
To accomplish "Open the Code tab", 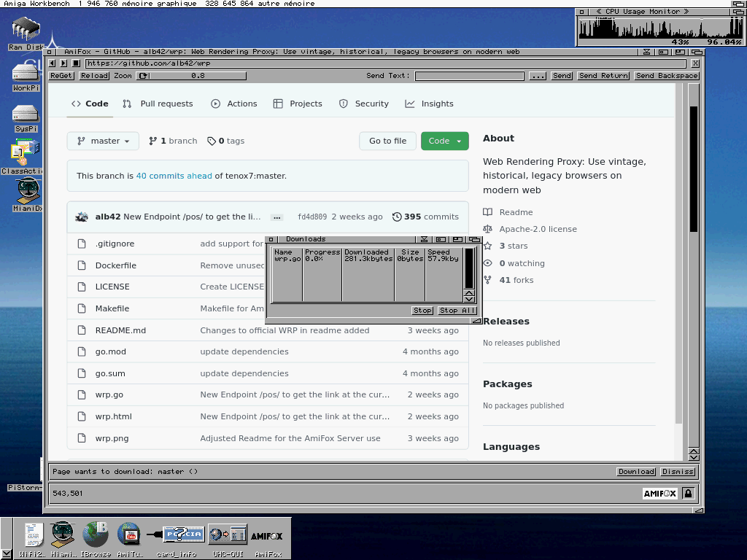I will click(90, 104).
